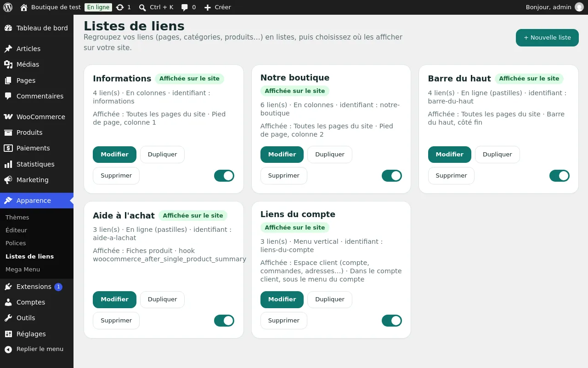The image size is (588, 368).
Task: Click the Marketing megaphone icon
Action: click(8, 180)
